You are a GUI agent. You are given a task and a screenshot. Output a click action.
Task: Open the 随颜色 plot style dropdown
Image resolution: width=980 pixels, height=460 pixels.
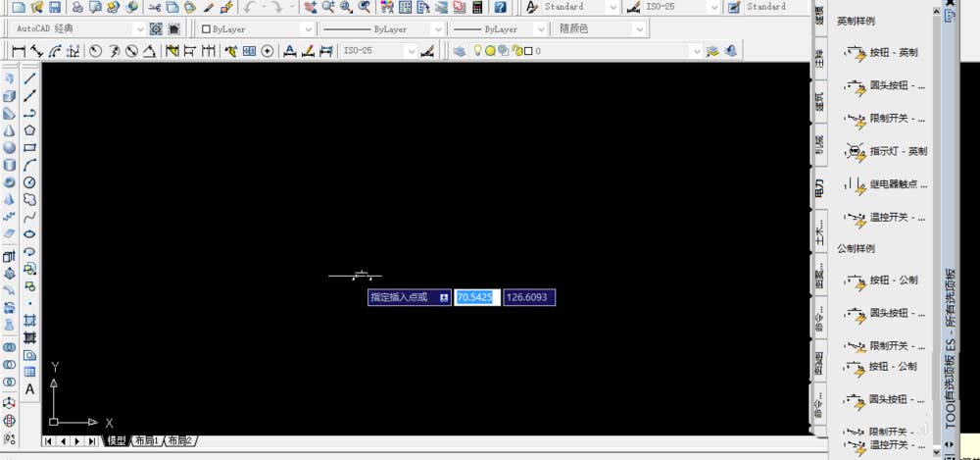[639, 28]
